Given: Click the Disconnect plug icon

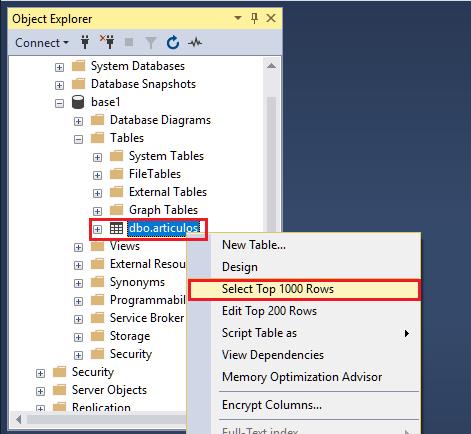Looking at the screenshot, I should click(x=107, y=42).
